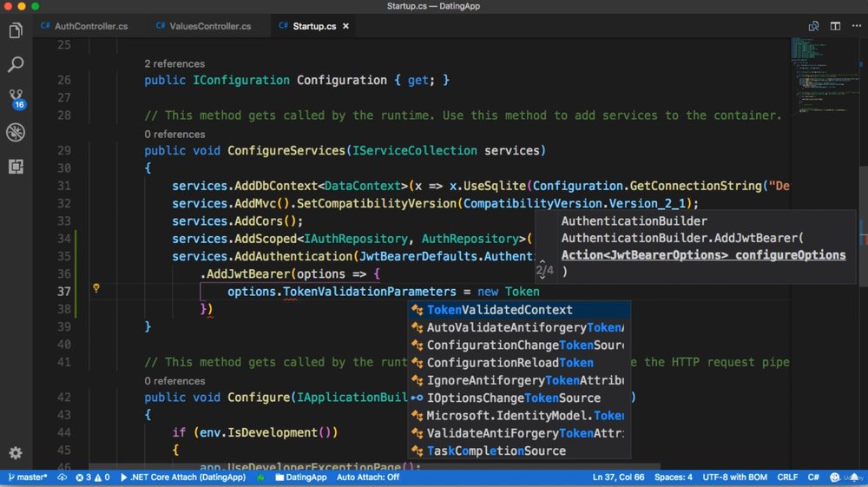This screenshot has height=487, width=868.
Task: Open the Search view icon
Action: click(x=16, y=64)
